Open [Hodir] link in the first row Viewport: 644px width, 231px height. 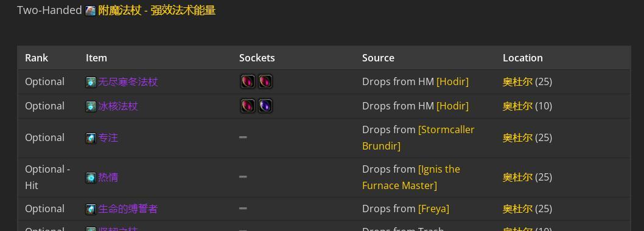tap(452, 81)
